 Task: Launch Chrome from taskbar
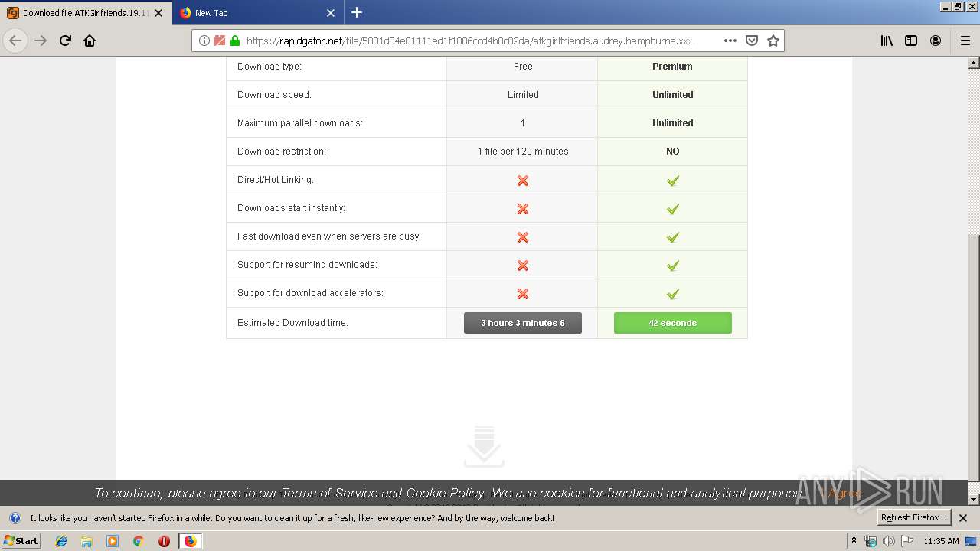coord(139,541)
